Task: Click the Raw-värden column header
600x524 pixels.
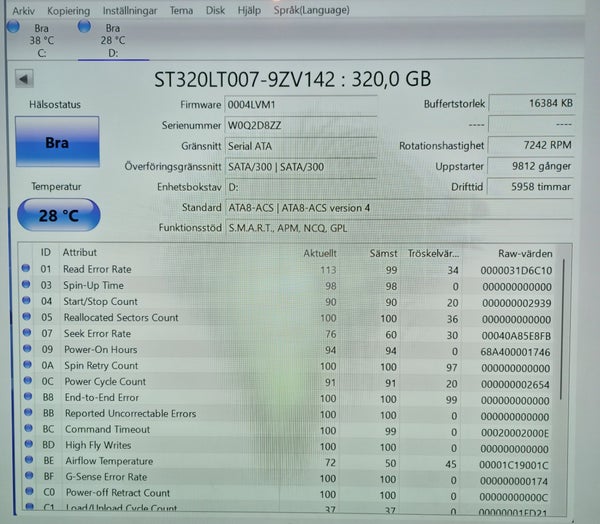Action: [525, 253]
